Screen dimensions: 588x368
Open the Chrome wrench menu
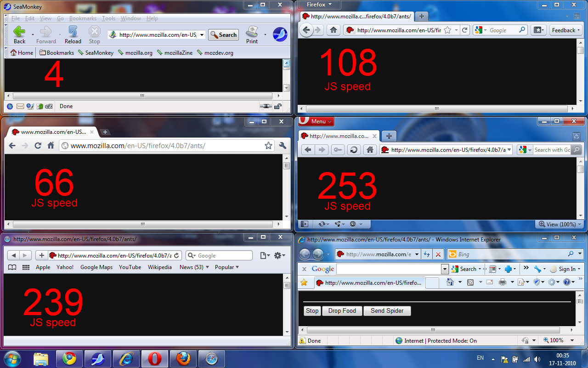point(283,145)
